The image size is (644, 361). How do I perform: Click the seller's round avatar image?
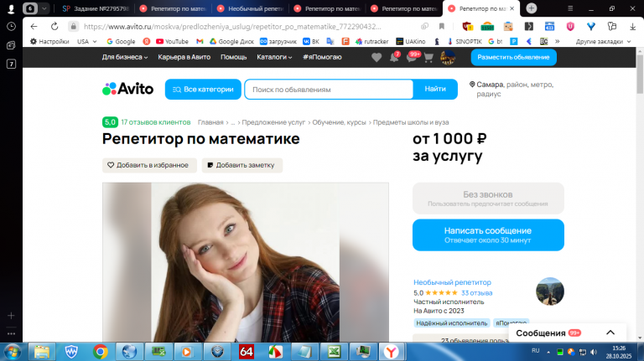coord(549,291)
